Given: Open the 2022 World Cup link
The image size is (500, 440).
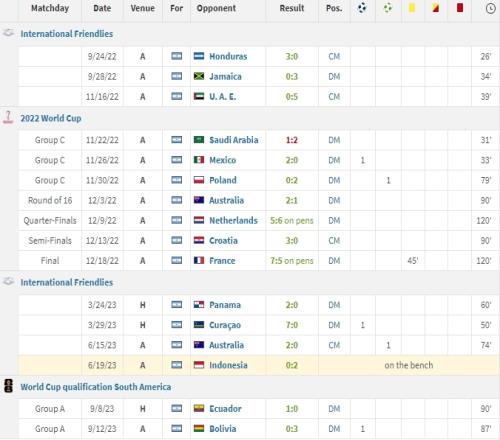Looking at the screenshot, I should pos(51,118).
